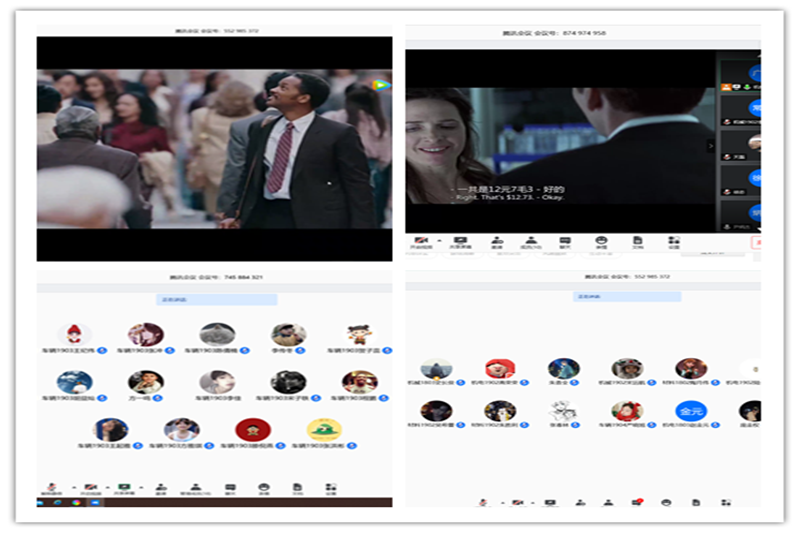Click the speaking status banner in the bottom-left meeting

[217, 299]
